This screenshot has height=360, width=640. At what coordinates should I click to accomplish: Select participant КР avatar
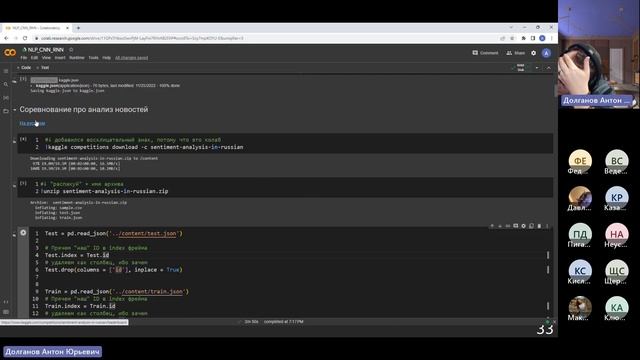pos(616,198)
